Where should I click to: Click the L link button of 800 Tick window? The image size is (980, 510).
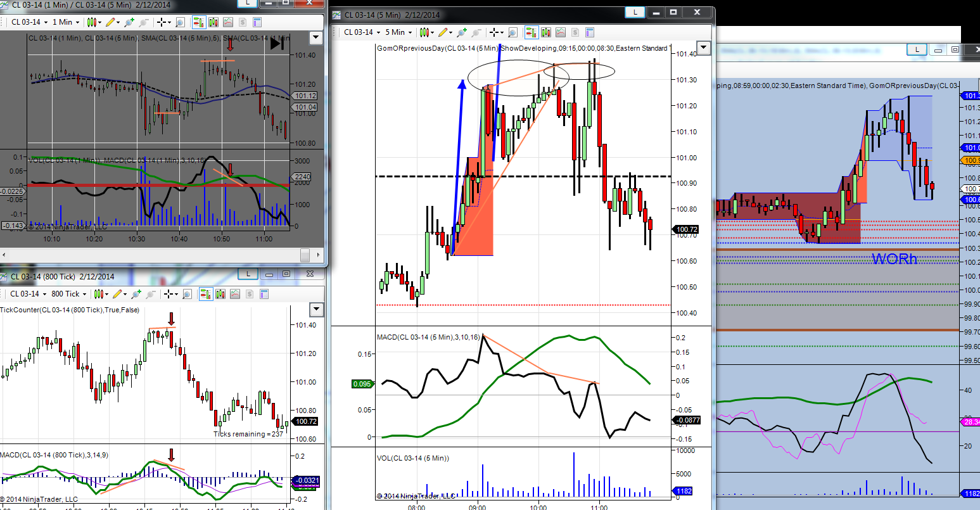pos(248,274)
